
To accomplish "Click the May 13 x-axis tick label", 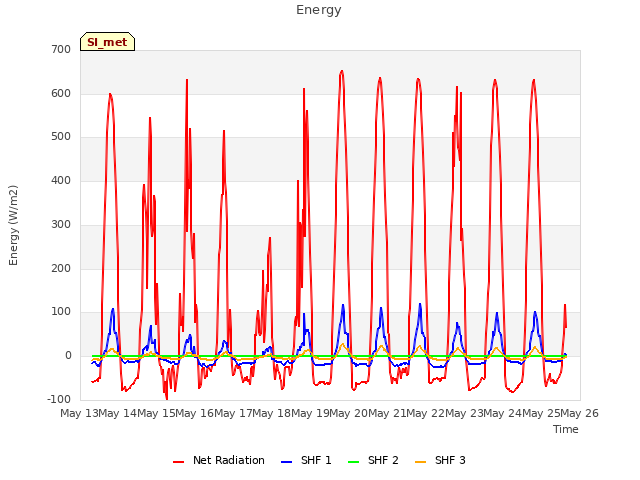I will click(80, 413).
